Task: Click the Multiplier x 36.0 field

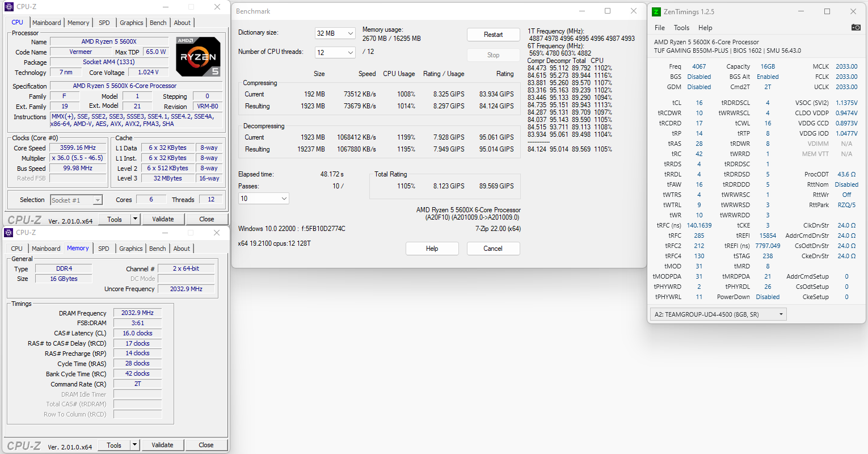Action: tap(78, 158)
